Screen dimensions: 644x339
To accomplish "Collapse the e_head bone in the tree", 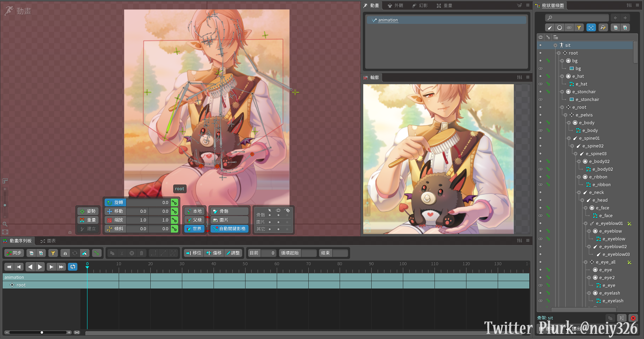I will [x=582, y=200].
